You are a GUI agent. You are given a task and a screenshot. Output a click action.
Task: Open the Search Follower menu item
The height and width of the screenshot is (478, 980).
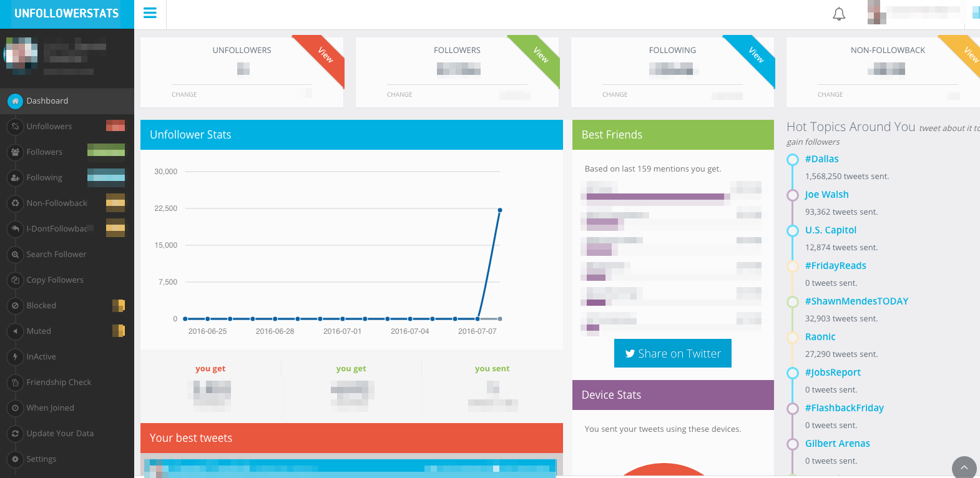[x=67, y=255]
